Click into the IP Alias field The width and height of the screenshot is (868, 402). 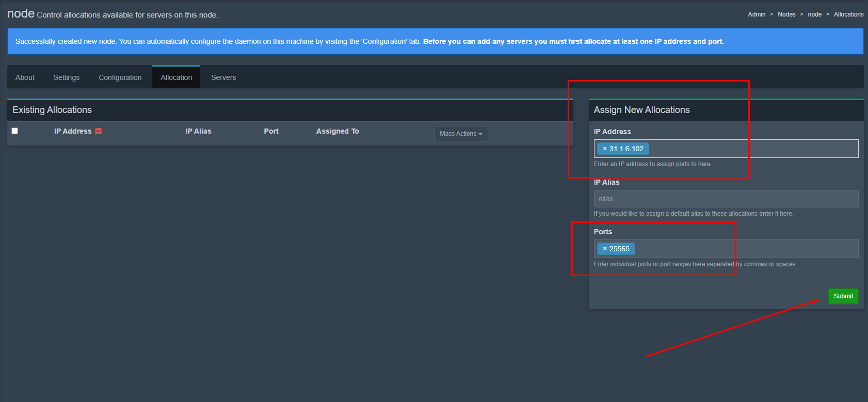pyautogui.click(x=726, y=199)
